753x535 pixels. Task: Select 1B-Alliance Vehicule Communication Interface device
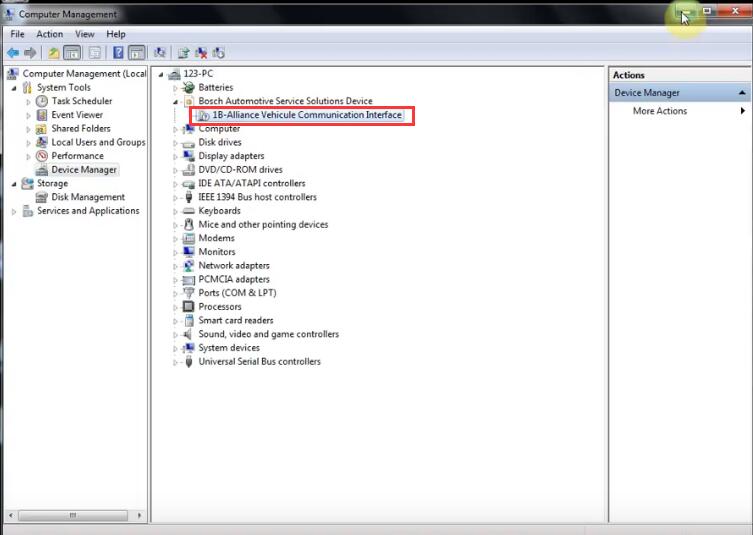(x=307, y=115)
